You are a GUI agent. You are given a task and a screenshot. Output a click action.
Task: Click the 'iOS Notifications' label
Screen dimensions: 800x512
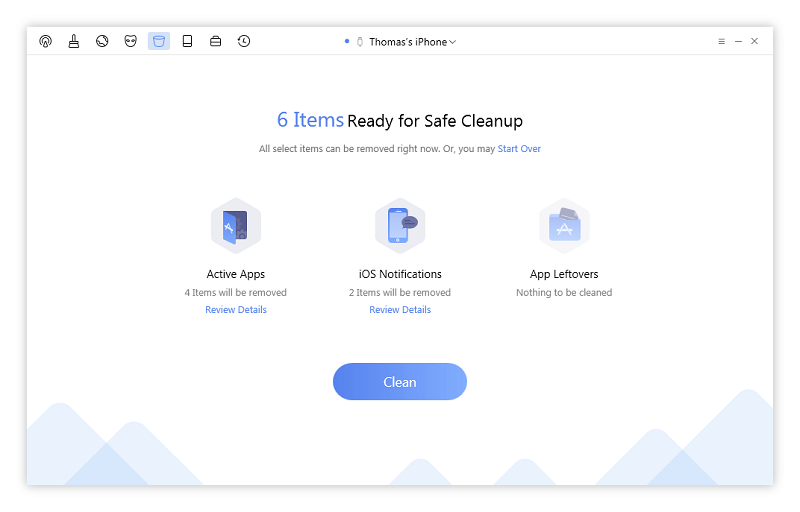400,274
